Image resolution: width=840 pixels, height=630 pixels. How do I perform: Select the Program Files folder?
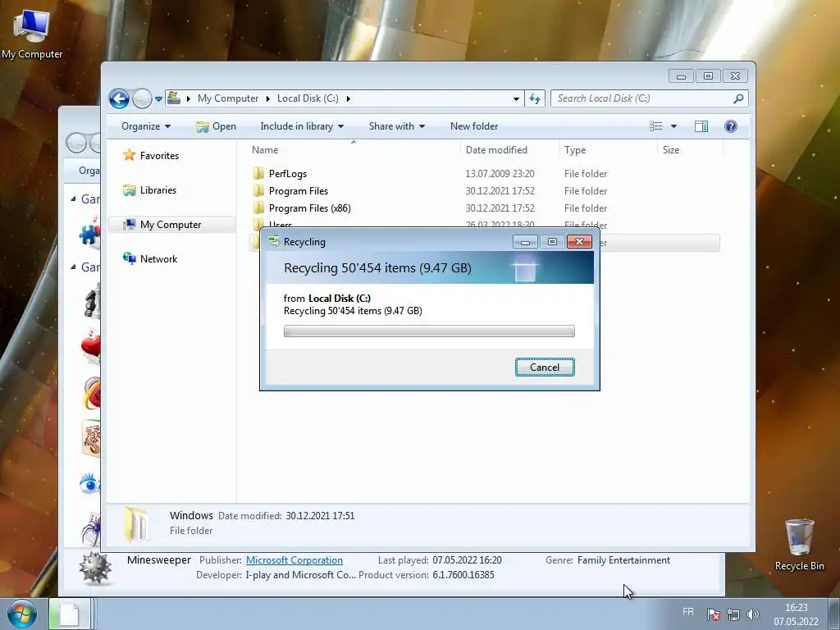tap(299, 190)
